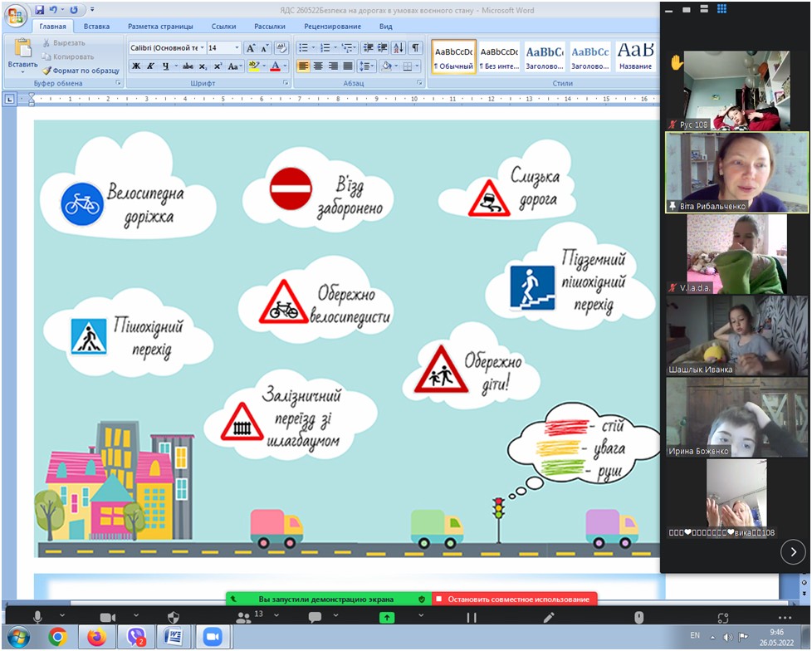Open the Рецензирование ribbon tab
This screenshot has width=812, height=651.
tap(332, 27)
